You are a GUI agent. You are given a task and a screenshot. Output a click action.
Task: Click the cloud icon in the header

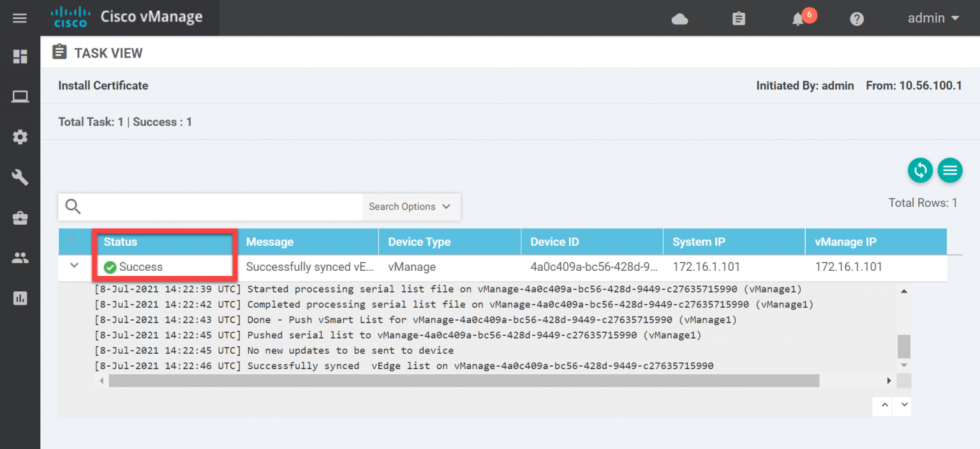click(679, 19)
